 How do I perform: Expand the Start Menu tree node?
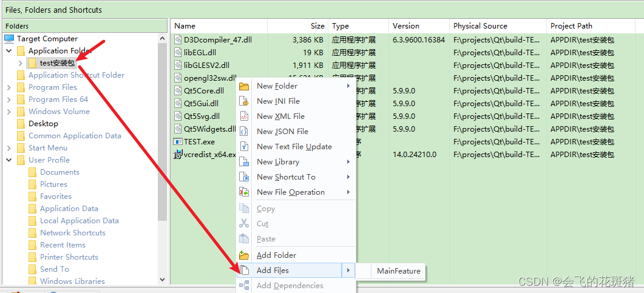pyautogui.click(x=9, y=148)
